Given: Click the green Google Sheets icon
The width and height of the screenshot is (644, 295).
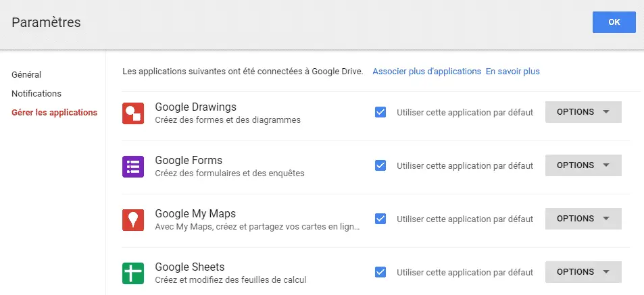Looking at the screenshot, I should 133,273.
